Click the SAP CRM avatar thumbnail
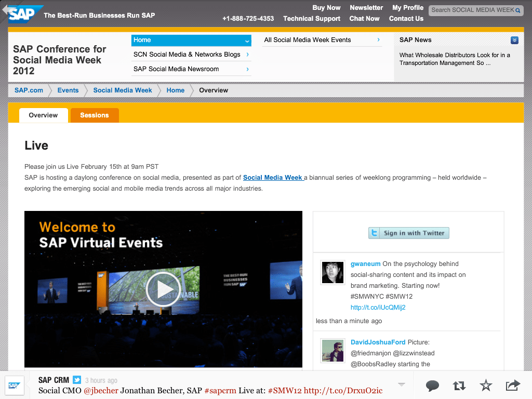Screen dimensions: 532x399 click(x=14, y=385)
